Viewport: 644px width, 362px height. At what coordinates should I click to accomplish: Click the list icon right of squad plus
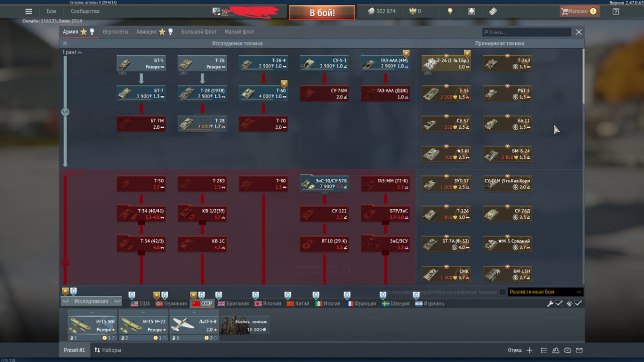[x=544, y=350]
